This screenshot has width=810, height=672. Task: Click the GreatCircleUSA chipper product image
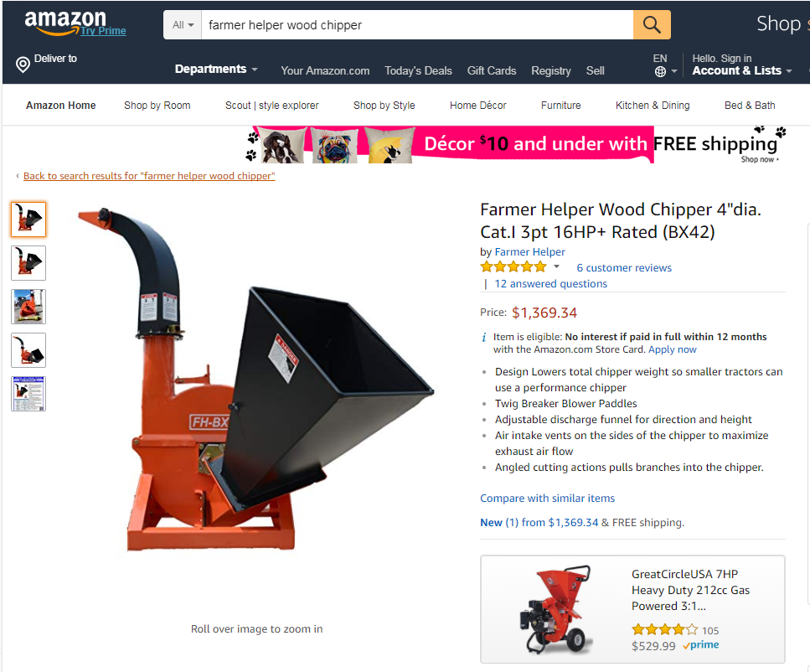point(556,609)
